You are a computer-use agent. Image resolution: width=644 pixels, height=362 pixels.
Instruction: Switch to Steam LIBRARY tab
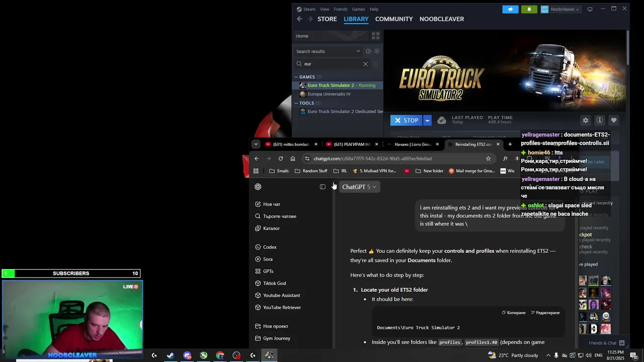[x=356, y=19]
